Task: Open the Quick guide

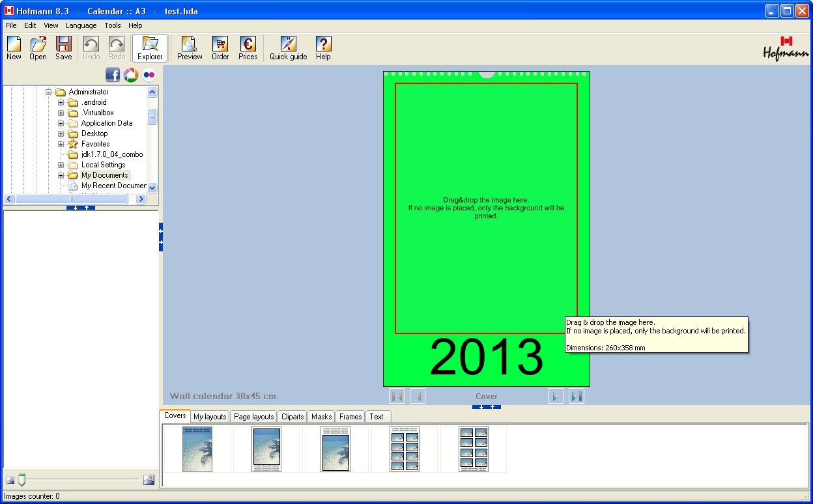Action: pyautogui.click(x=287, y=46)
